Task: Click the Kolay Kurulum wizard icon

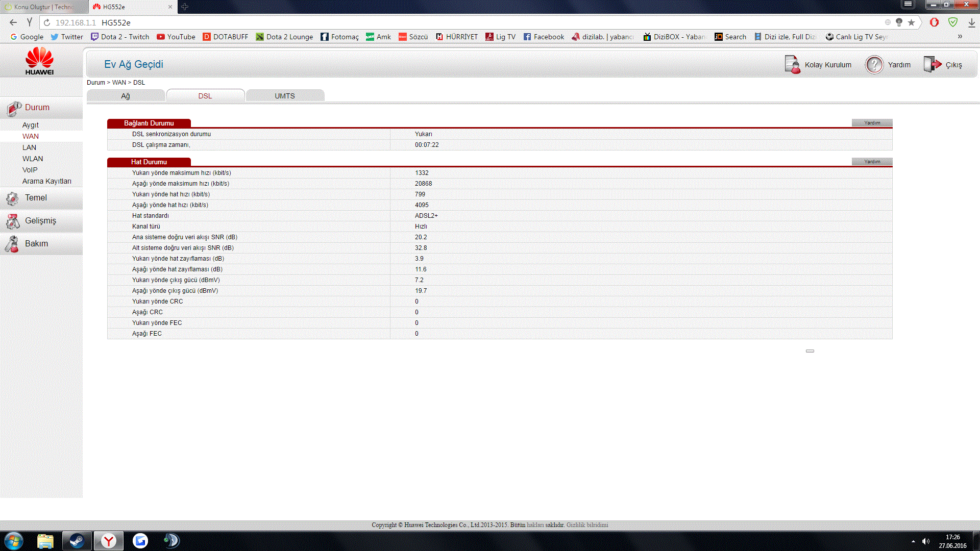Action: coord(793,65)
